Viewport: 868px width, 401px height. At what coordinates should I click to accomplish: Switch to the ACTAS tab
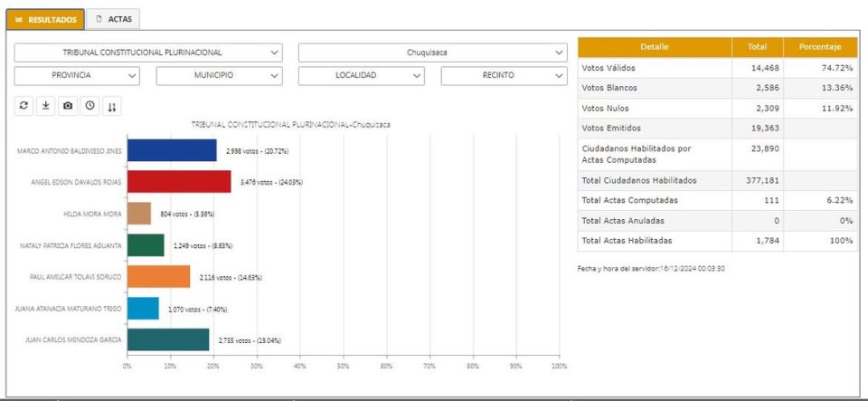click(114, 18)
